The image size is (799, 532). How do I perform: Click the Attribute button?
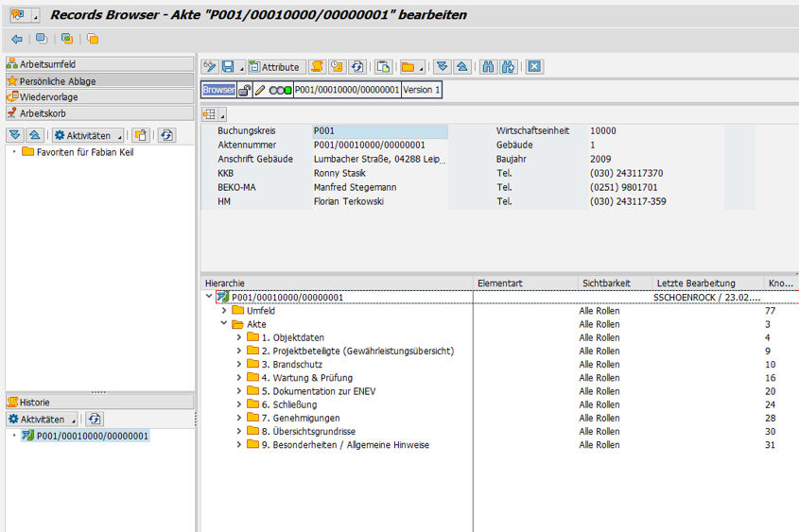point(275,67)
